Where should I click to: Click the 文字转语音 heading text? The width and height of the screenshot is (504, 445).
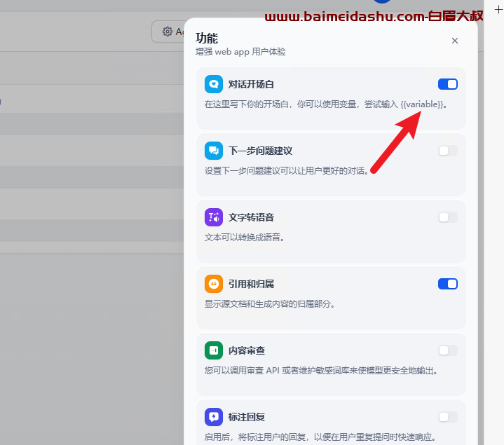[251, 217]
